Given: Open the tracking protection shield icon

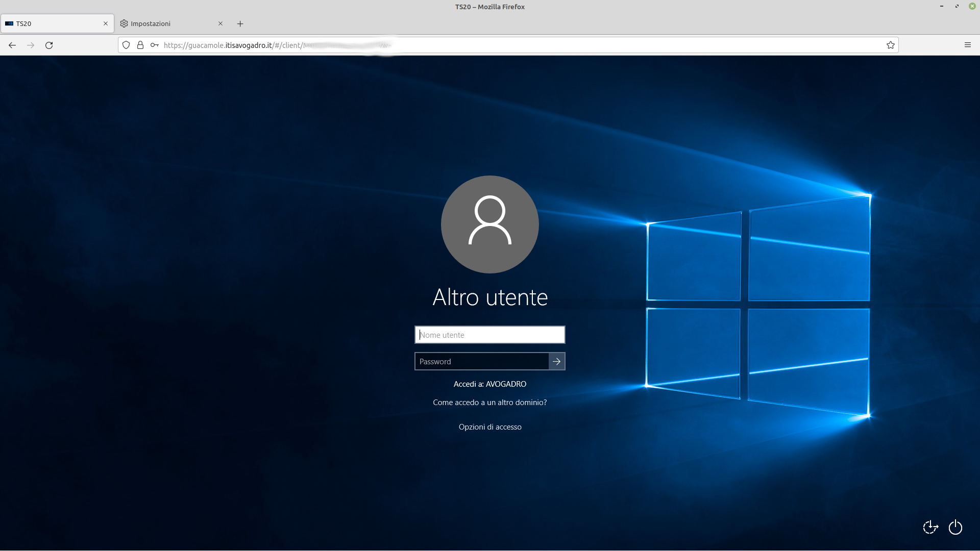Looking at the screenshot, I should 126,45.
